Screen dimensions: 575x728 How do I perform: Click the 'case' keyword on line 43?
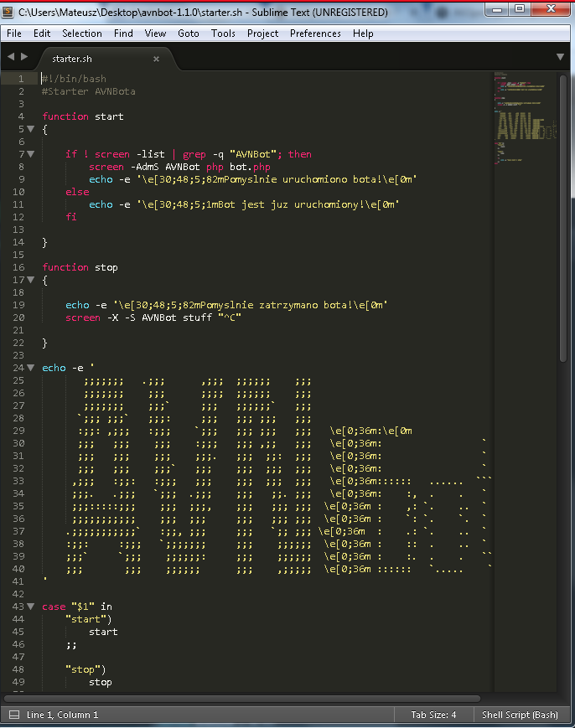coord(54,607)
